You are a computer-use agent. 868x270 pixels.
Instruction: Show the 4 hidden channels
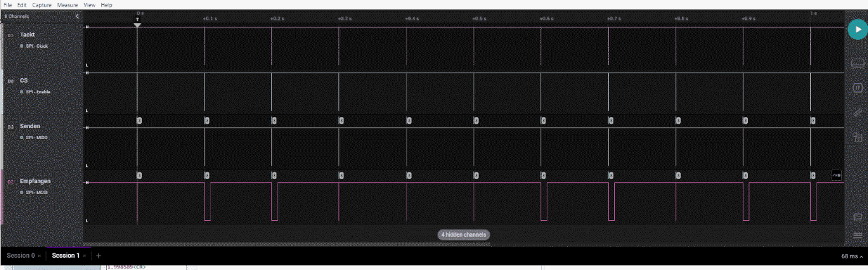tap(463, 235)
